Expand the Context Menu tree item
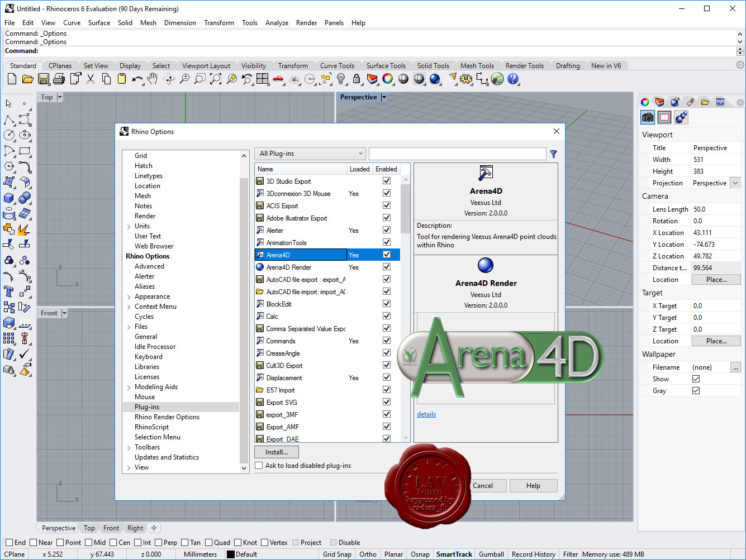The height and width of the screenshot is (560, 746). [x=129, y=307]
